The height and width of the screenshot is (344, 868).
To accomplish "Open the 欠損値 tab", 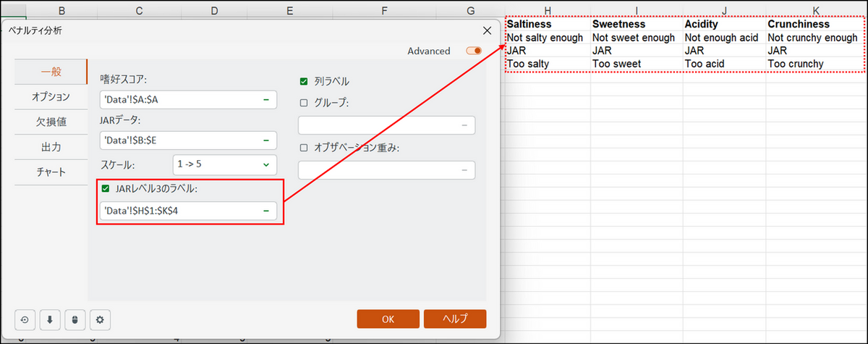I will [51, 122].
